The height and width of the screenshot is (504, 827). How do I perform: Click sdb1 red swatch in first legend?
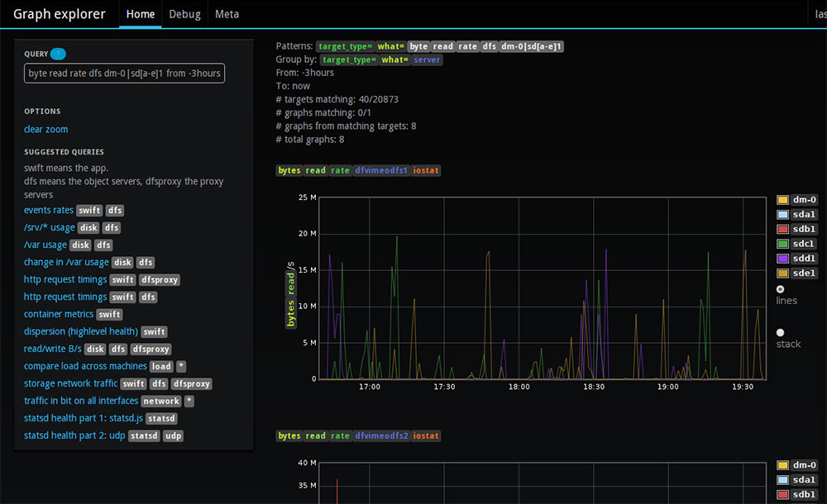click(782, 230)
